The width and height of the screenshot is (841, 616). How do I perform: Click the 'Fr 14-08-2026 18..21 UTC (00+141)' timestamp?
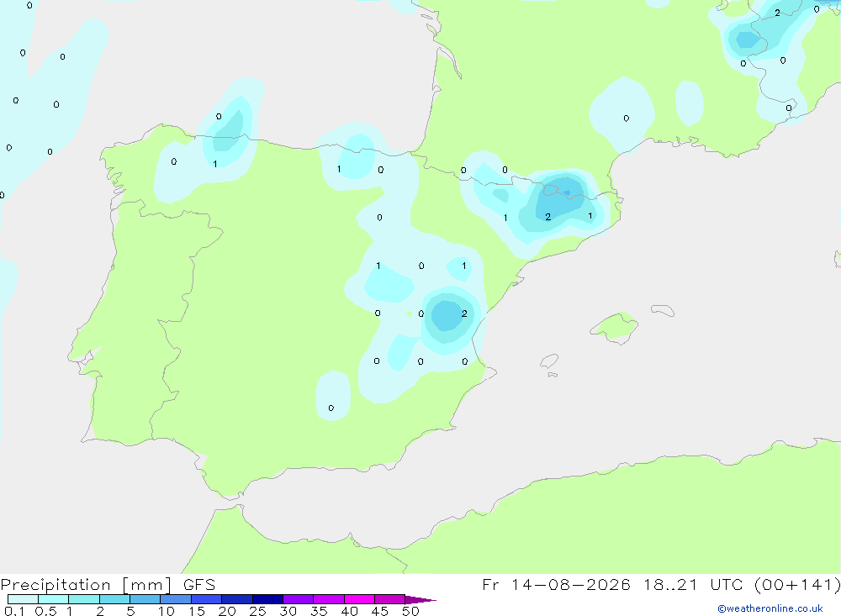pyautogui.click(x=661, y=585)
